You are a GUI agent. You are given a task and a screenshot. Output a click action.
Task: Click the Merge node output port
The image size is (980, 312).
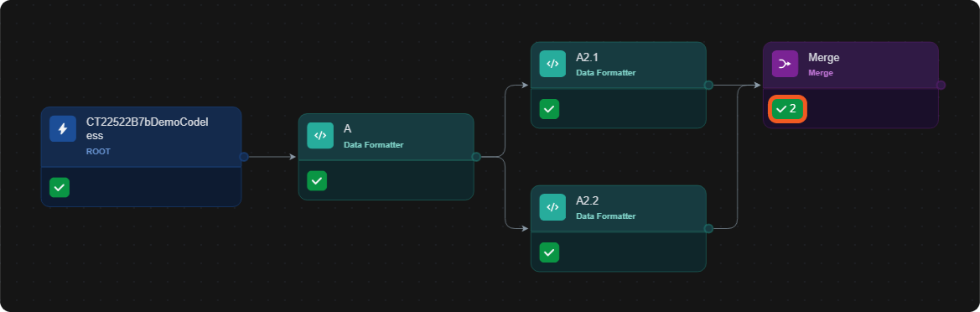[941, 85]
